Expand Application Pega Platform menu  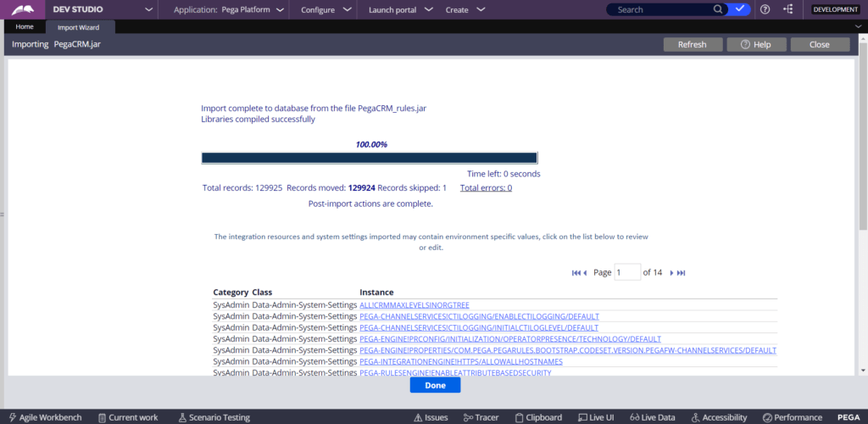[x=230, y=9]
